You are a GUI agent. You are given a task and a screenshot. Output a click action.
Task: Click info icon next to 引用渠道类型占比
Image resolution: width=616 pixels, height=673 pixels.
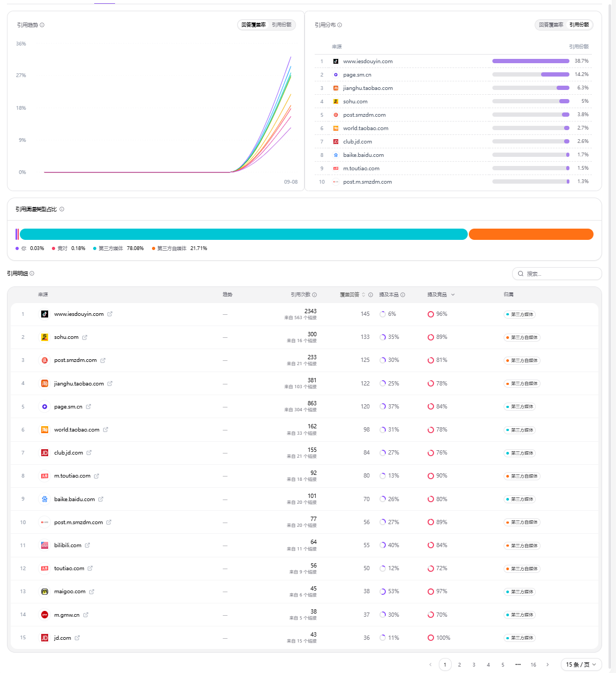(x=62, y=209)
